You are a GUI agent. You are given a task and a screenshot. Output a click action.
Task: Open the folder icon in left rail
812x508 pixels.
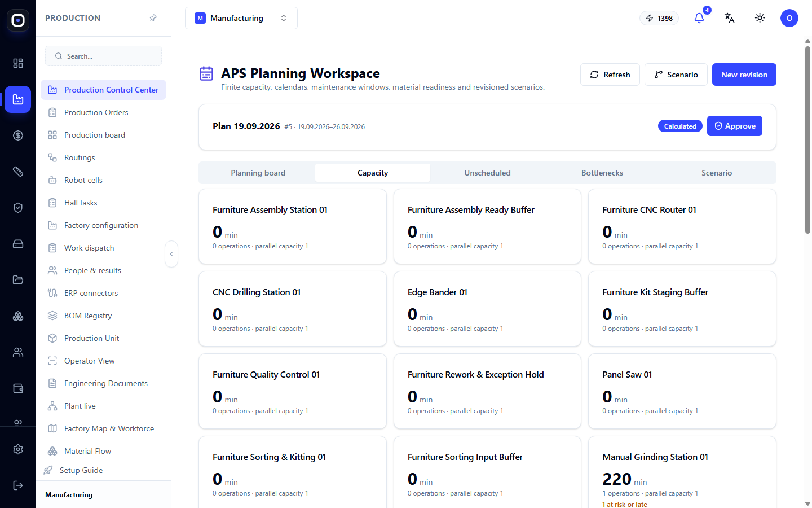(x=18, y=280)
